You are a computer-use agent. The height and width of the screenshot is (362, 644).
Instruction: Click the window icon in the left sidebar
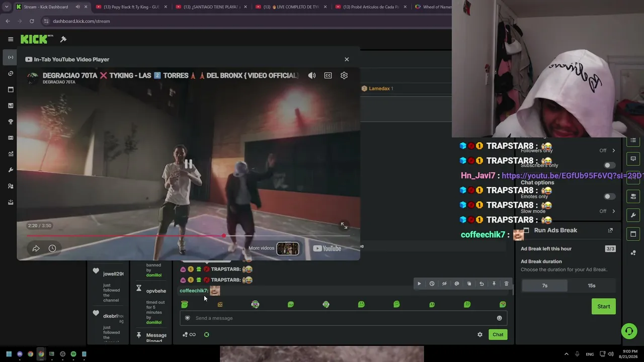pyautogui.click(x=11, y=89)
